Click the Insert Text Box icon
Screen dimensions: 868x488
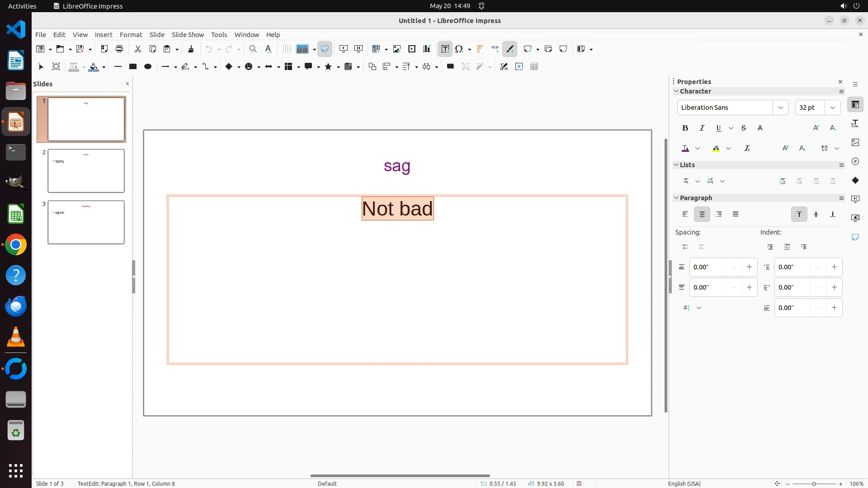click(x=445, y=49)
